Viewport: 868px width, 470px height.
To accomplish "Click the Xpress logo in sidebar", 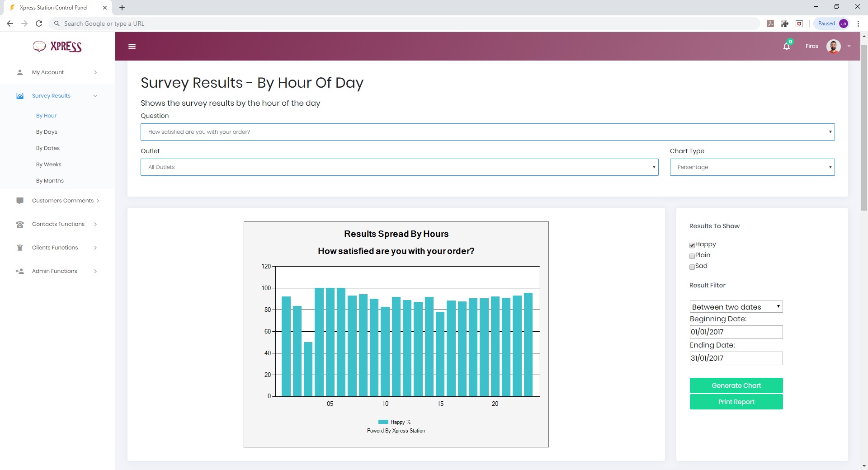I will tap(57, 47).
